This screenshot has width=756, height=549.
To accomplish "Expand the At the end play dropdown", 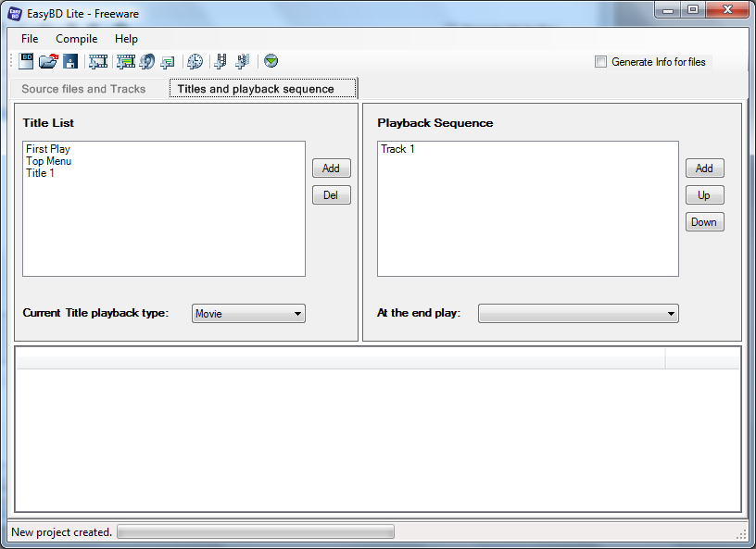I will coord(578,314).
